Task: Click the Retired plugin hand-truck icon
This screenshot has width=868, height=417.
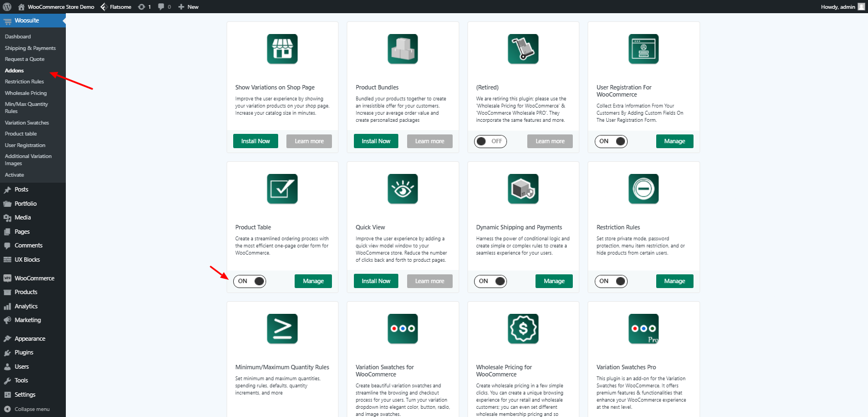Action: tap(523, 49)
